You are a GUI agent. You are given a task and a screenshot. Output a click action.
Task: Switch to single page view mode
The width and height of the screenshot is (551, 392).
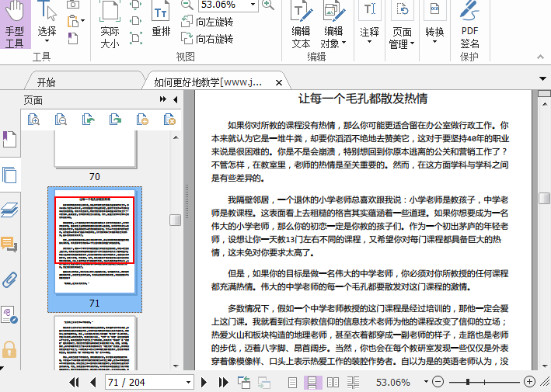coord(292,383)
